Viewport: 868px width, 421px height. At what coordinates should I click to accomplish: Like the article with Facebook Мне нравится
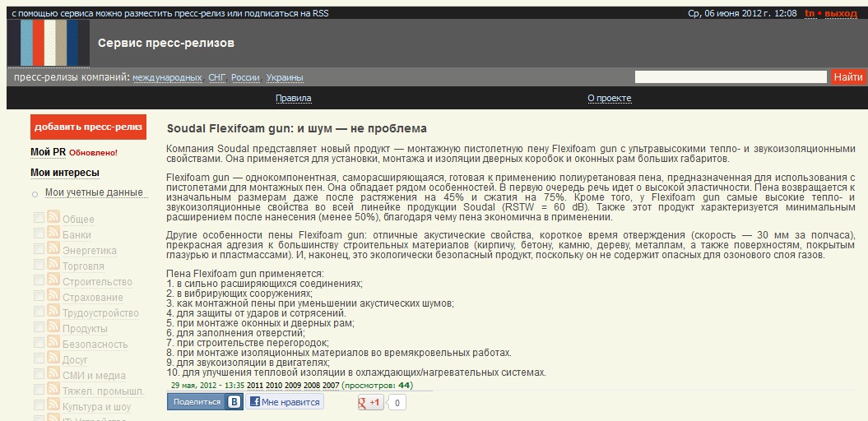pyautogui.click(x=285, y=402)
